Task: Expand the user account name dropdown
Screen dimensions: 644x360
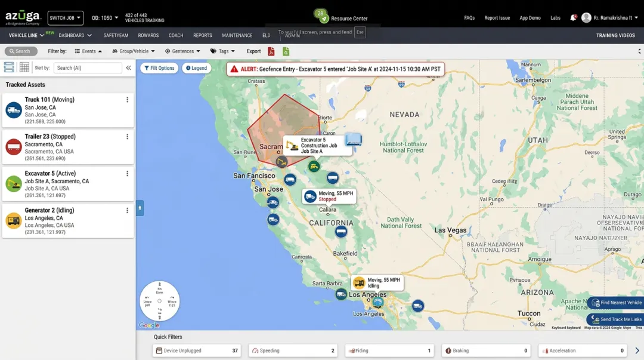Action: click(615, 18)
